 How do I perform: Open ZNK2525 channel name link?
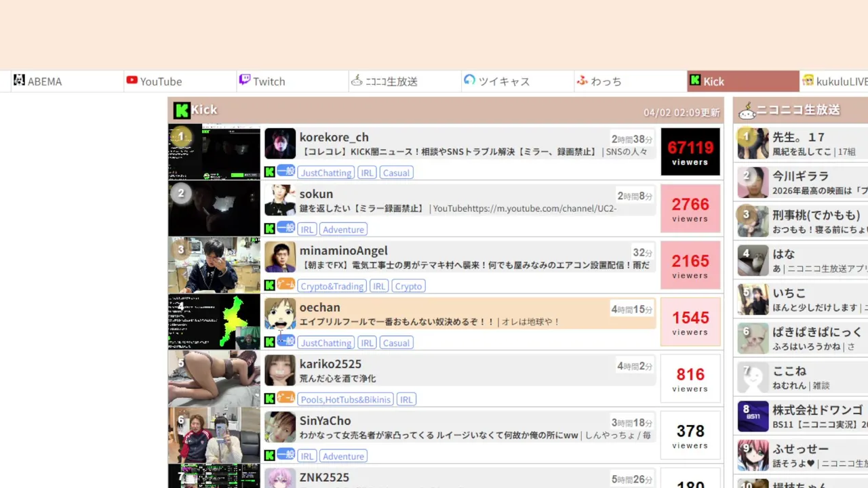[x=324, y=477]
